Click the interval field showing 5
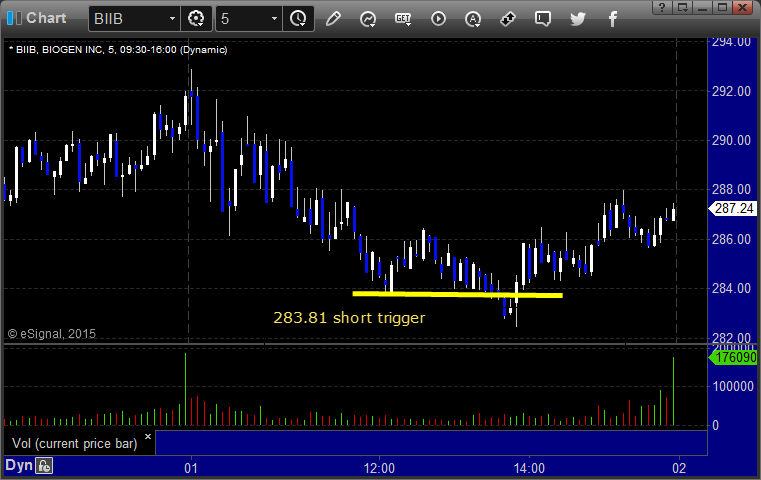 [243, 19]
